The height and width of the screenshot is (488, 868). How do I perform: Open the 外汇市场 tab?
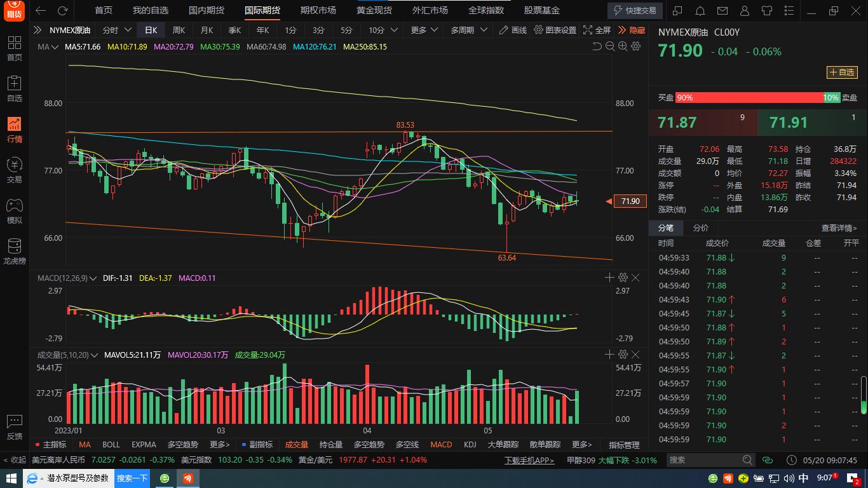[430, 10]
